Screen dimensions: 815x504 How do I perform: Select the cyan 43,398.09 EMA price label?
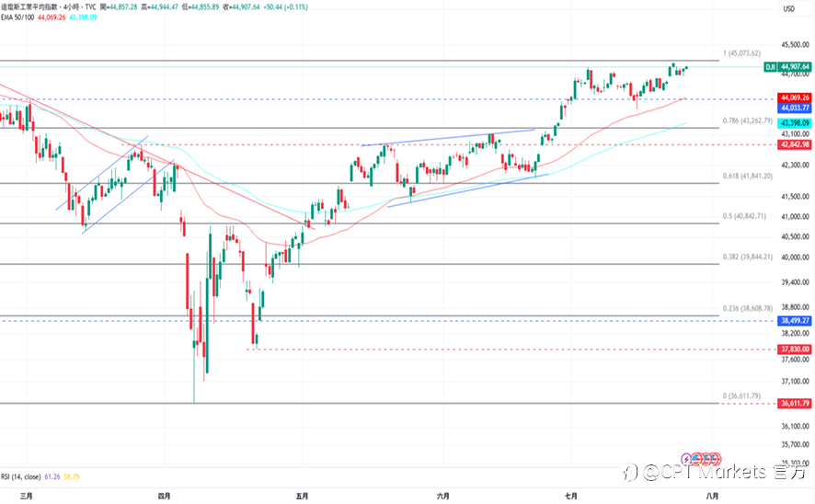pyautogui.click(x=794, y=123)
